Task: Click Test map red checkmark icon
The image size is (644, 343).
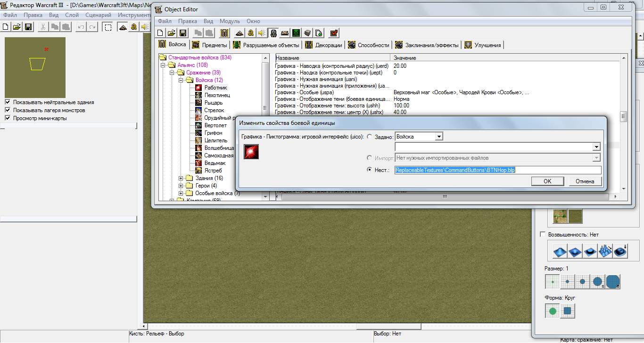Action: pyautogui.click(x=334, y=33)
